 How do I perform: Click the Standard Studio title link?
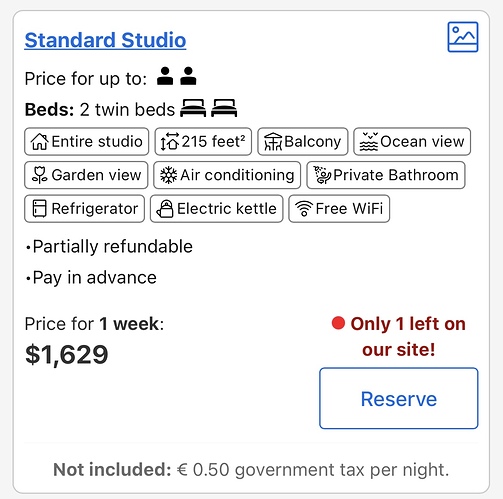tap(105, 40)
